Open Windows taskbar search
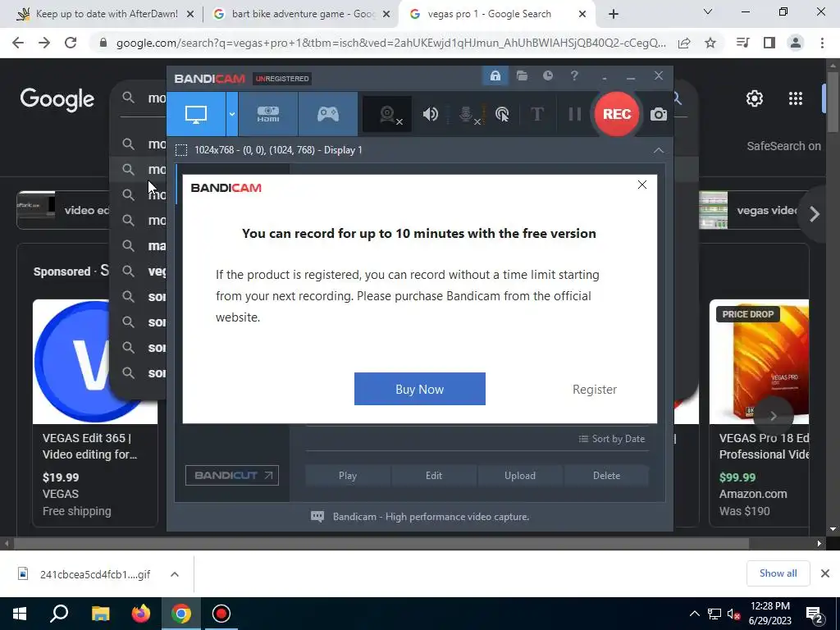 click(x=59, y=614)
